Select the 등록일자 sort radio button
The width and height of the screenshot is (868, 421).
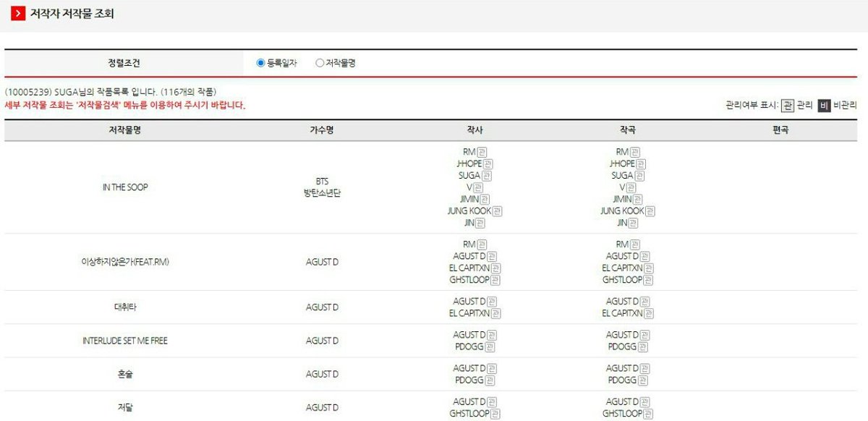261,63
